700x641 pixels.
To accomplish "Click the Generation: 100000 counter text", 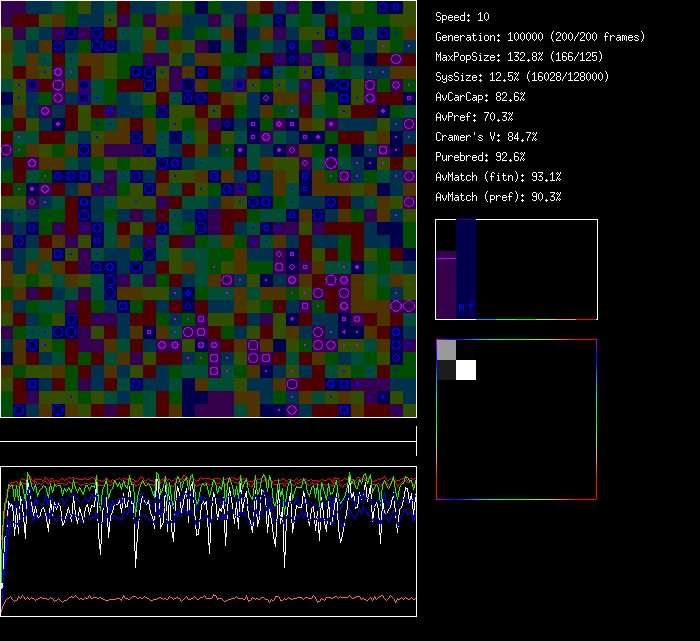I will (x=541, y=37).
